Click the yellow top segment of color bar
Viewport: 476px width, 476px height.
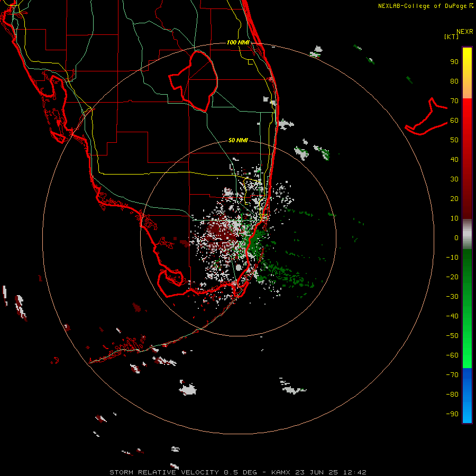click(467, 73)
